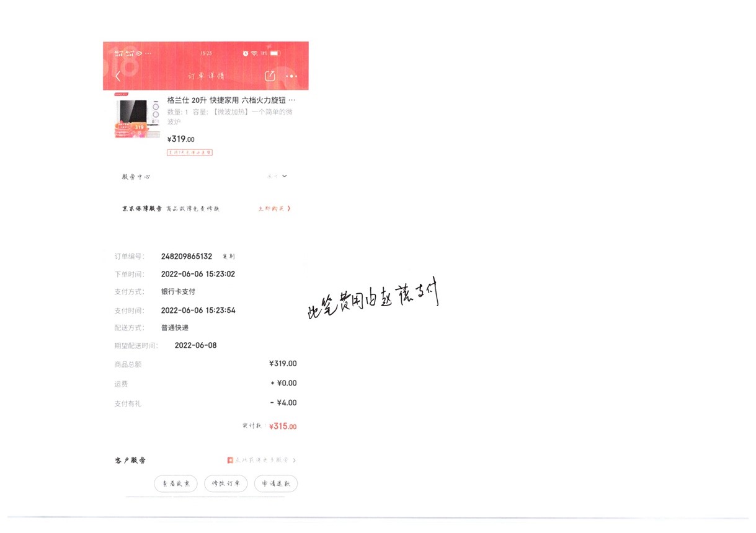The height and width of the screenshot is (533, 756).
Task: Open the three-dot more options menu
Action: tap(291, 76)
